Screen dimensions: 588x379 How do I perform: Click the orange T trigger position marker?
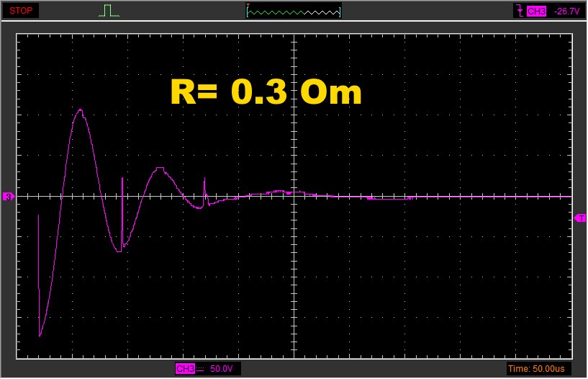[x=248, y=5]
